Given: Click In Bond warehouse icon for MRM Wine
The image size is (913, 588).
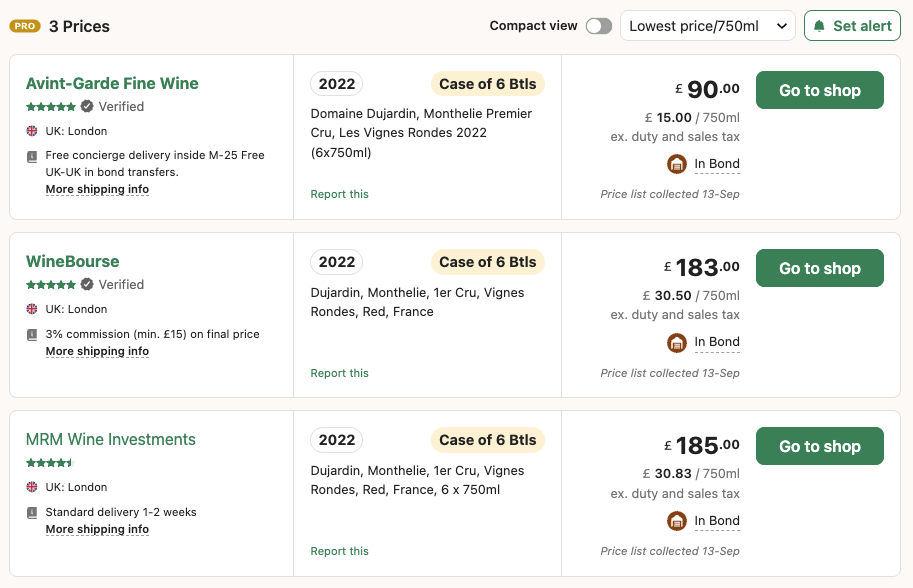Looking at the screenshot, I should [677, 520].
